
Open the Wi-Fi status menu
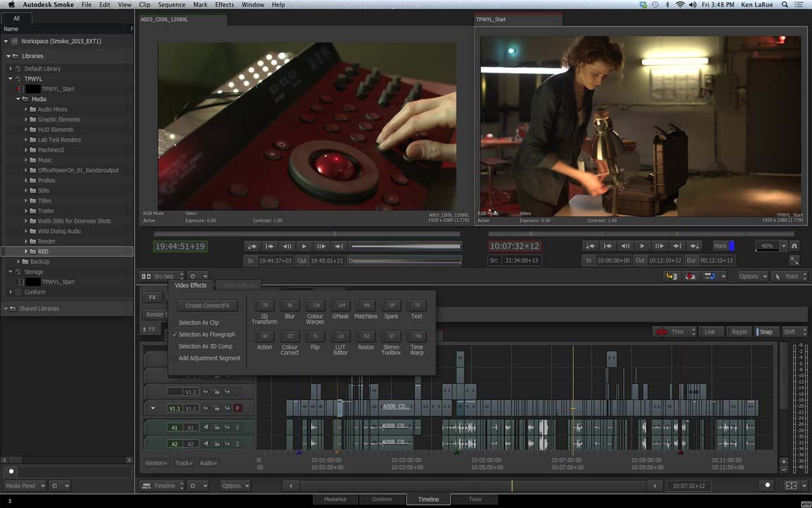[679, 5]
